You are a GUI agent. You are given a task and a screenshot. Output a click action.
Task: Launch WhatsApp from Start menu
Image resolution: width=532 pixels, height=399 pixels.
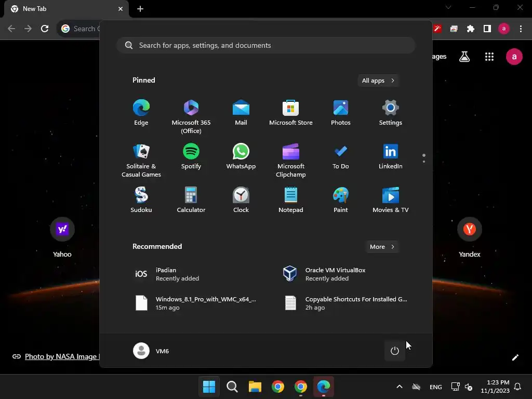(241, 157)
